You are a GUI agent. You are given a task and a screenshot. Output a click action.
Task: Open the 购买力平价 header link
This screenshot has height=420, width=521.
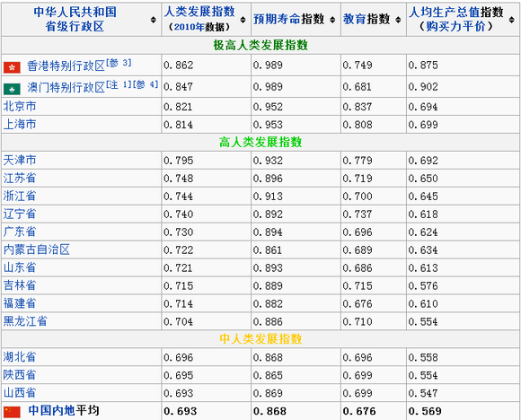click(455, 26)
